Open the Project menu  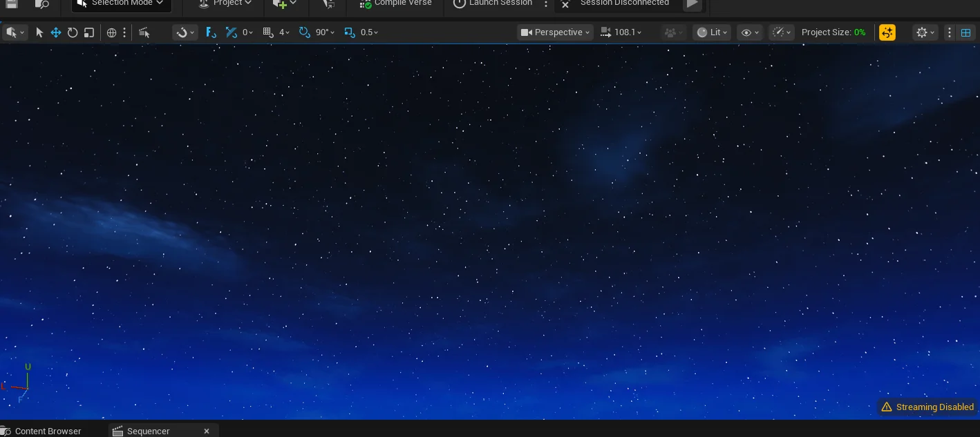(x=225, y=3)
